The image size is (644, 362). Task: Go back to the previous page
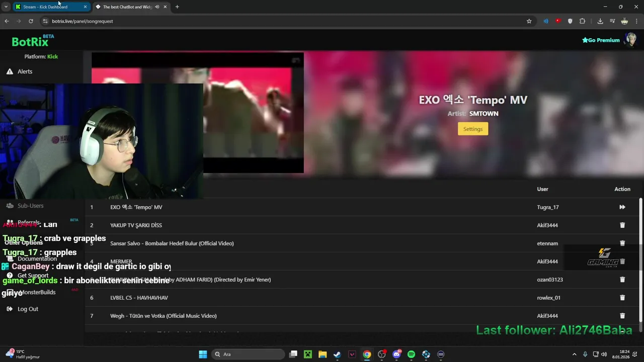pyautogui.click(x=7, y=21)
